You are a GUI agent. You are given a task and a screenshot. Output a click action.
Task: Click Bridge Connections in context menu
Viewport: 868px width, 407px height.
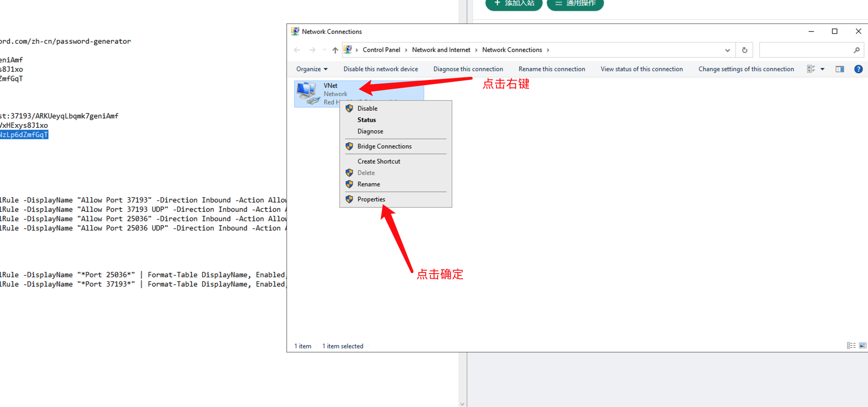384,146
